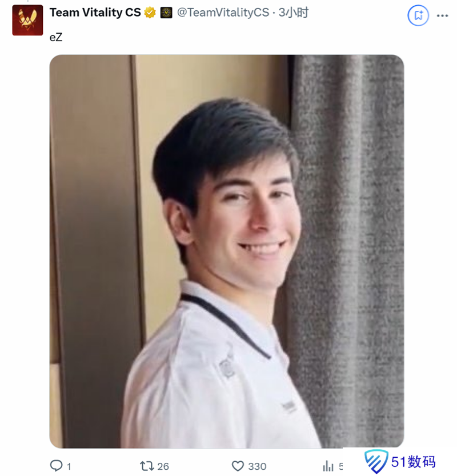Open the three-dot more options menu
The width and height of the screenshot is (457, 476).
coord(442,15)
